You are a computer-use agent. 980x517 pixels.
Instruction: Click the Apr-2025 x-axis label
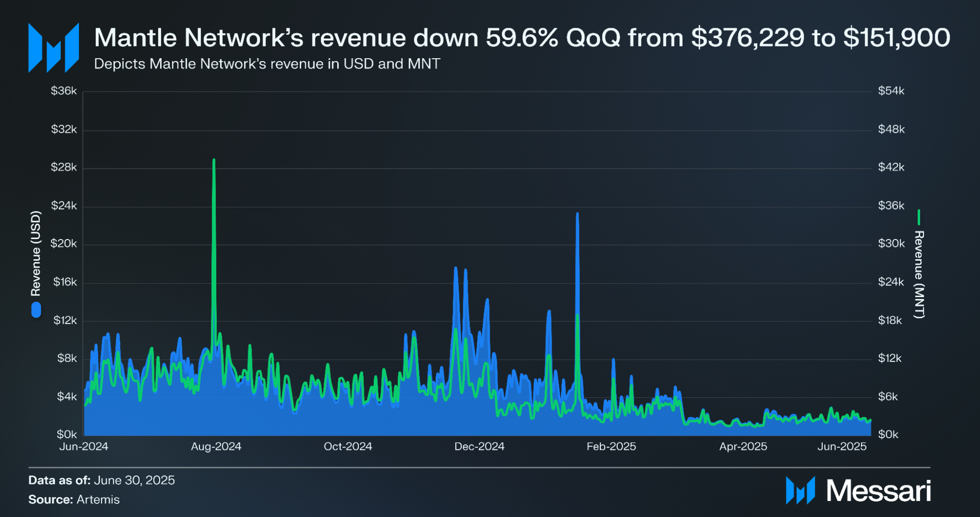[743, 447]
